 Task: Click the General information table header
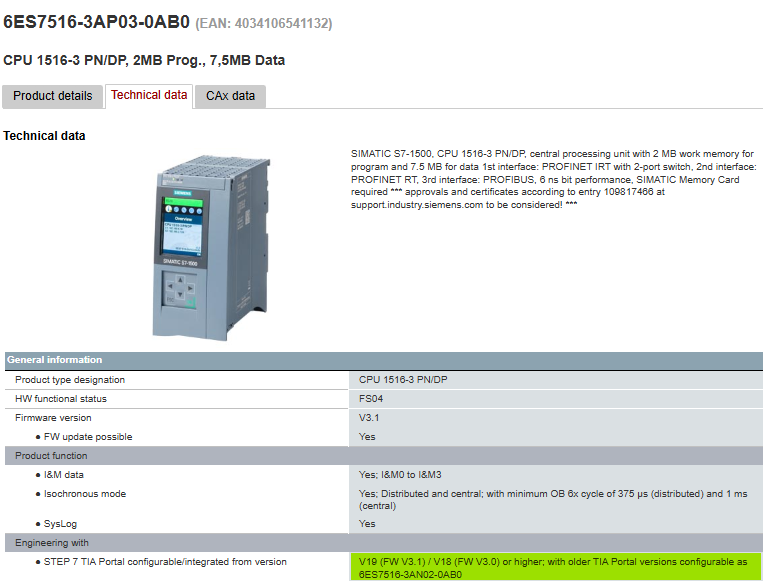(384, 360)
